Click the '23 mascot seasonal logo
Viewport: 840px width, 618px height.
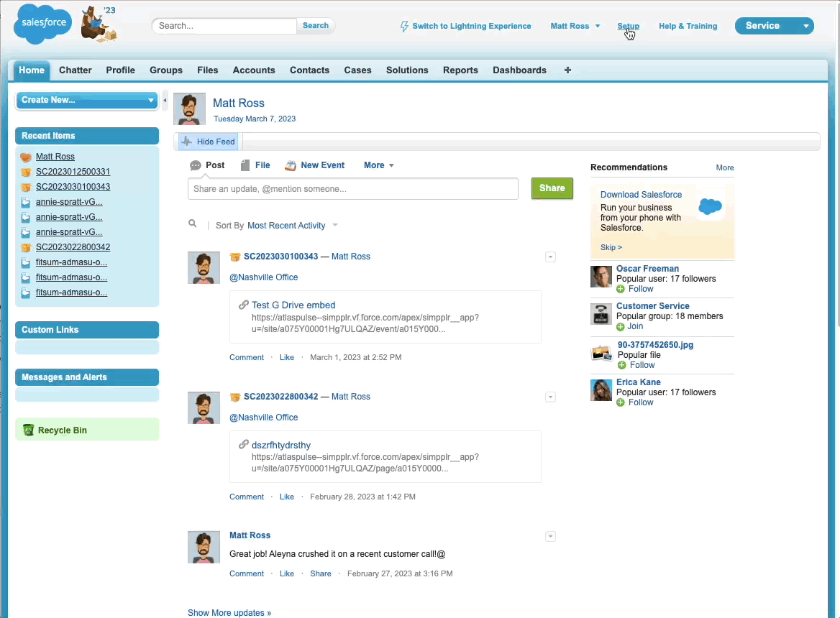(99, 24)
